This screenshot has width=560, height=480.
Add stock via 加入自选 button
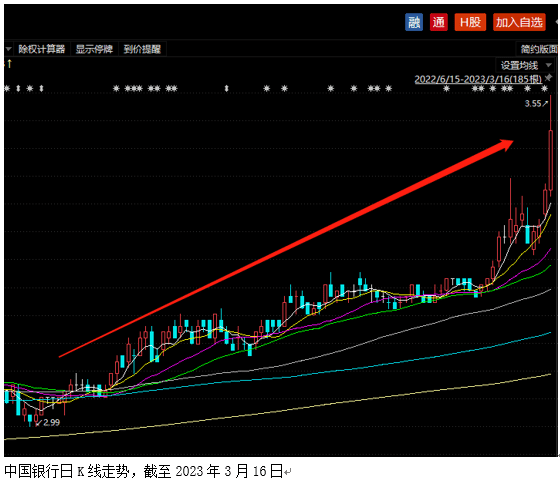point(519,22)
